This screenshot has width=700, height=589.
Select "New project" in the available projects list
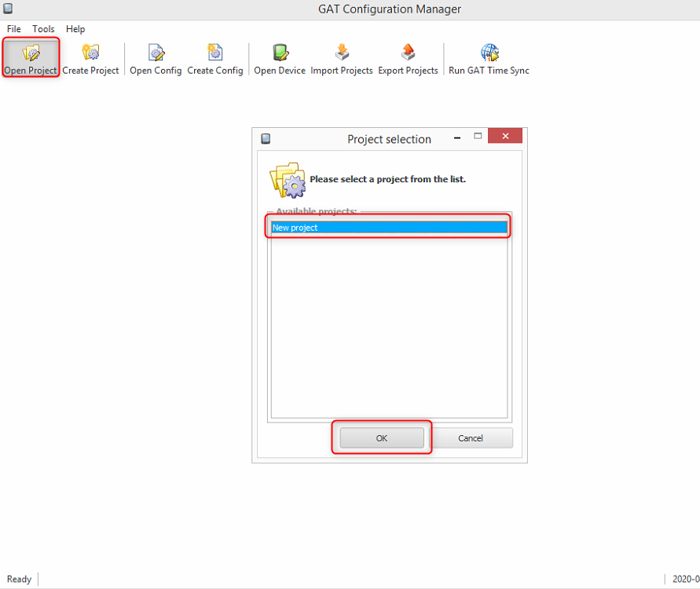389,228
